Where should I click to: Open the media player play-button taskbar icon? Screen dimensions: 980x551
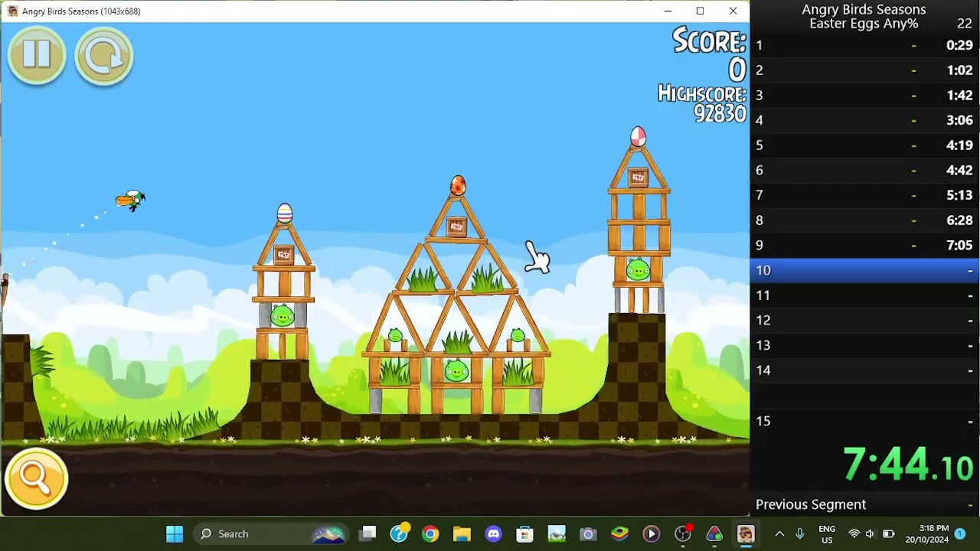[x=651, y=534]
